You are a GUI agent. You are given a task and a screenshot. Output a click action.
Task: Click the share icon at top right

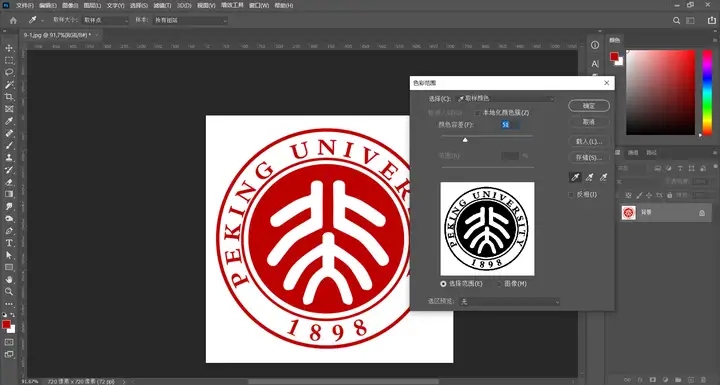coord(712,20)
